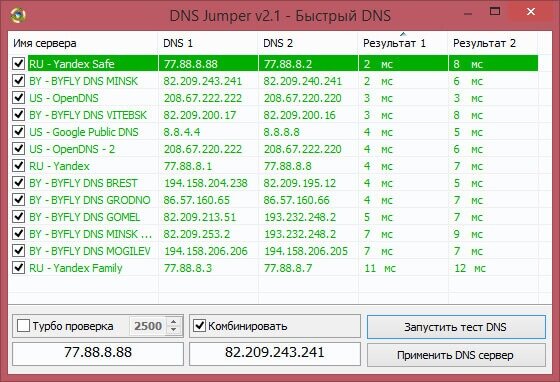Click DNS 2 address 8.8.8.8
The height and width of the screenshot is (382, 560).
coord(281,132)
